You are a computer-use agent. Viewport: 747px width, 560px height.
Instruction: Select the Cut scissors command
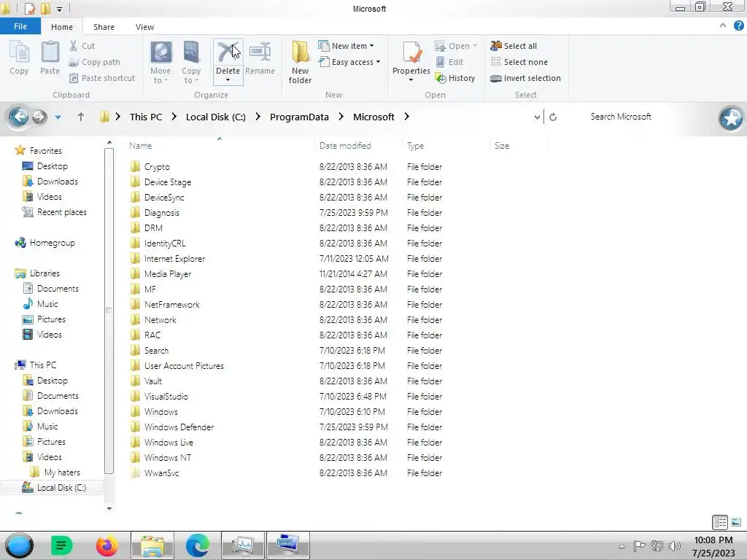[x=82, y=46]
